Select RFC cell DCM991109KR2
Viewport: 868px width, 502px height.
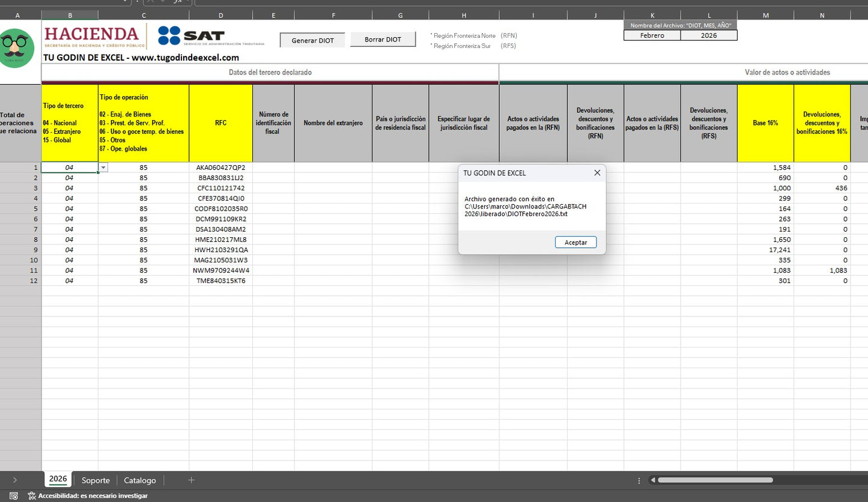(x=220, y=219)
